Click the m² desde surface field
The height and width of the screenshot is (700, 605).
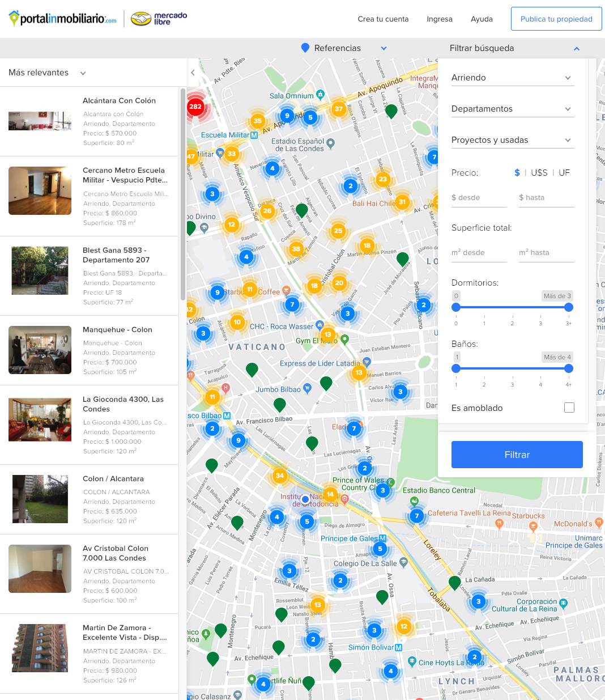479,253
